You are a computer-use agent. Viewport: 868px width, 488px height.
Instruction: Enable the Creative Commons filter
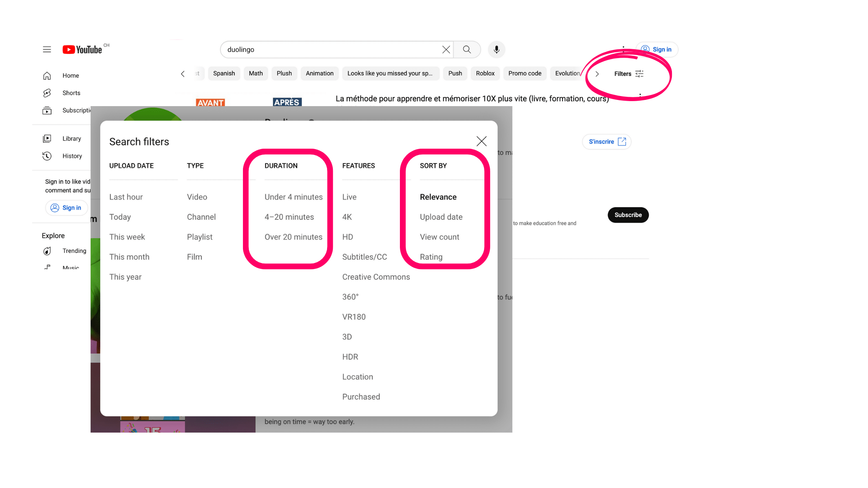tap(376, 277)
